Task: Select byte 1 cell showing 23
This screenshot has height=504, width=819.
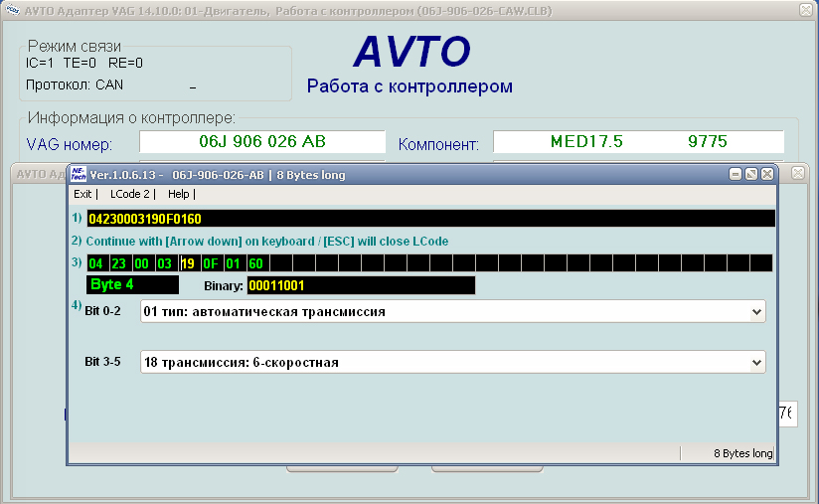Action: 120,263
